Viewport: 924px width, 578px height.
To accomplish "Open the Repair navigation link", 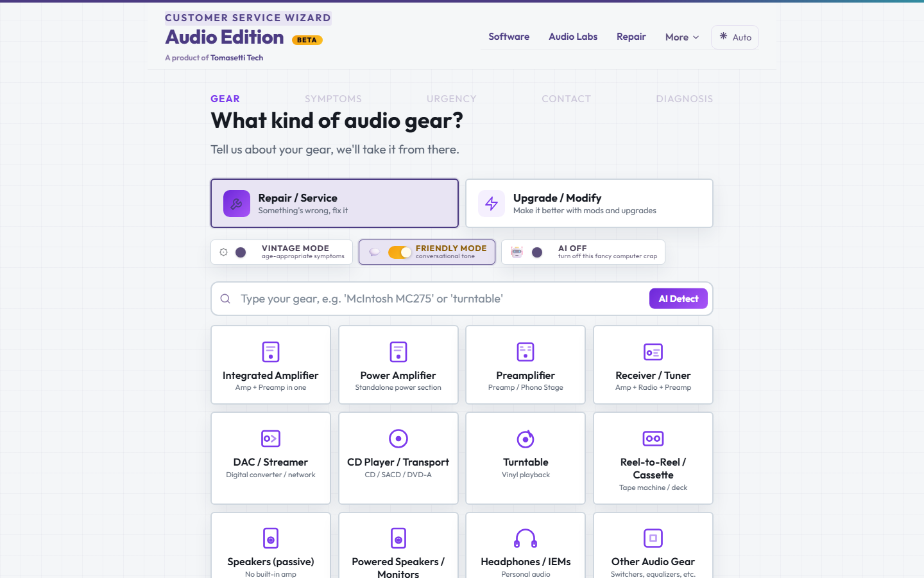I will pyautogui.click(x=631, y=37).
